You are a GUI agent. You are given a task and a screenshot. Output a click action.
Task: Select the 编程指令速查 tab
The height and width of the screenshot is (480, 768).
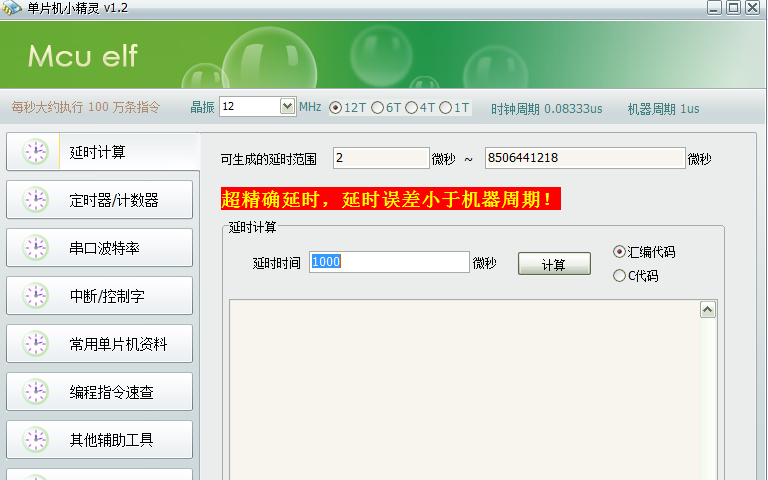pyautogui.click(x=99, y=391)
